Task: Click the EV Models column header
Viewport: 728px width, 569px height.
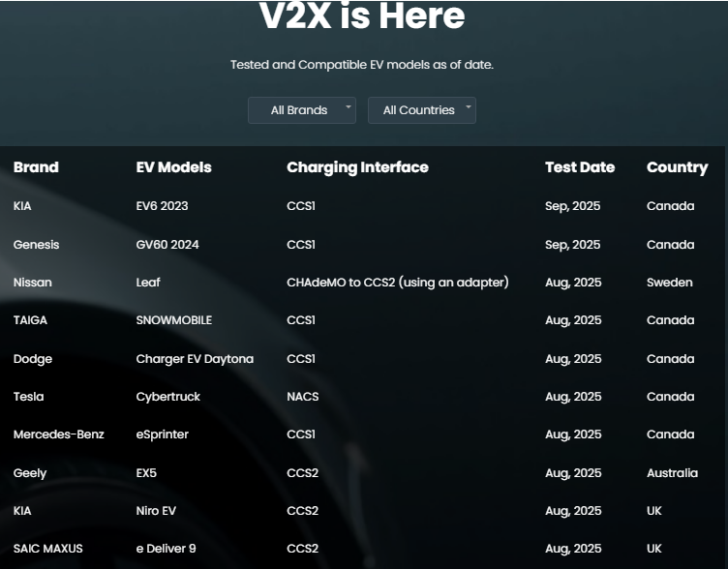Action: coord(173,167)
